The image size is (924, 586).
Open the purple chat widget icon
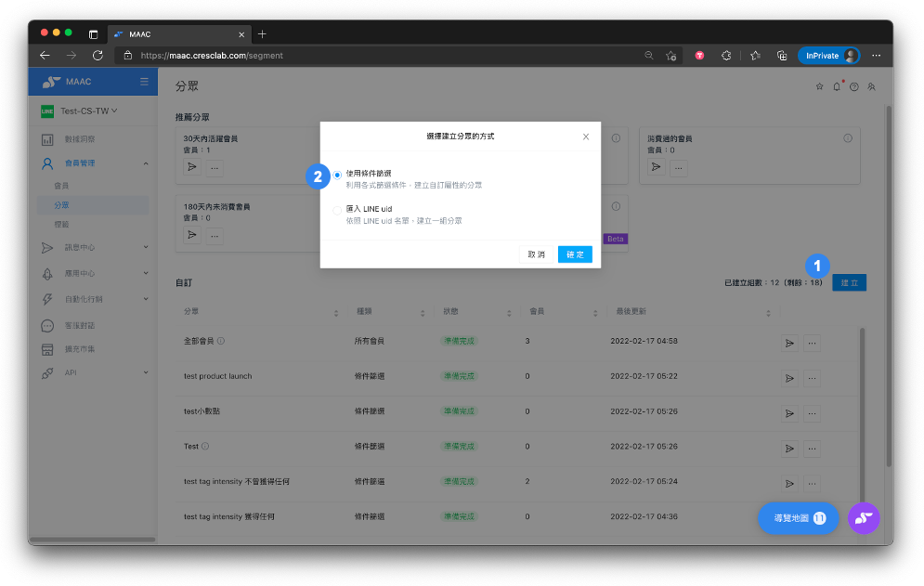click(864, 517)
